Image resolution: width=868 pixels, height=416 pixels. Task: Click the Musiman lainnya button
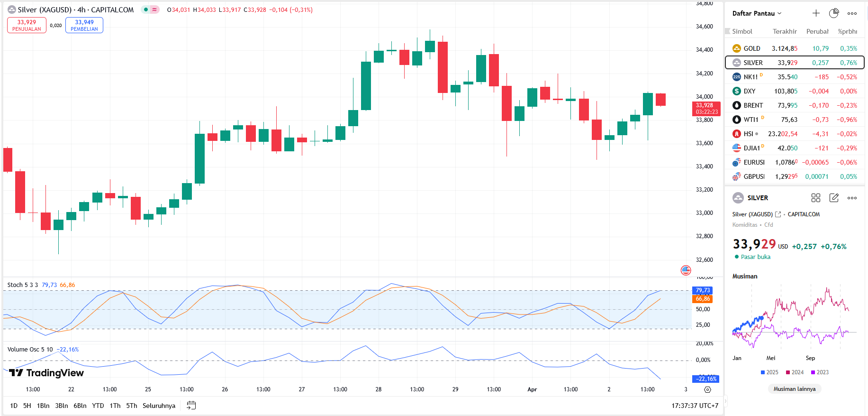(x=795, y=389)
